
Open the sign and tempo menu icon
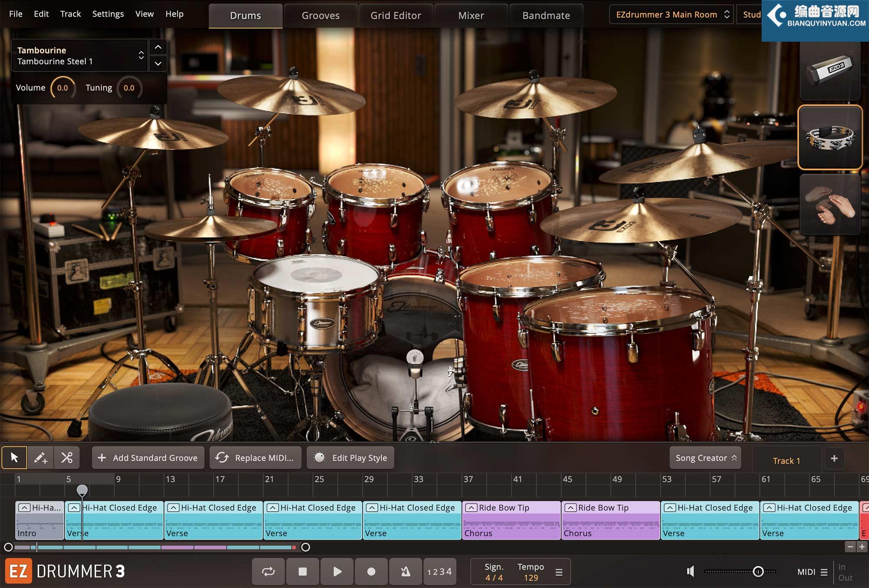[x=559, y=572]
